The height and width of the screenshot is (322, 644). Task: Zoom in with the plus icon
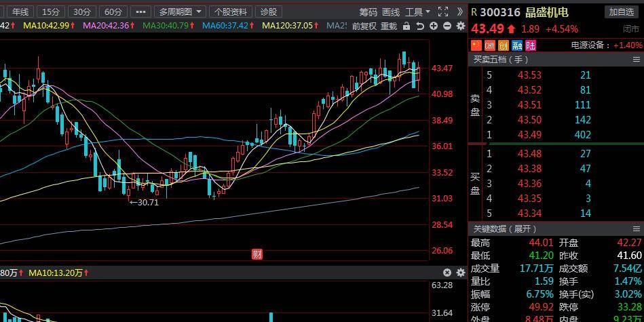(x=434, y=26)
